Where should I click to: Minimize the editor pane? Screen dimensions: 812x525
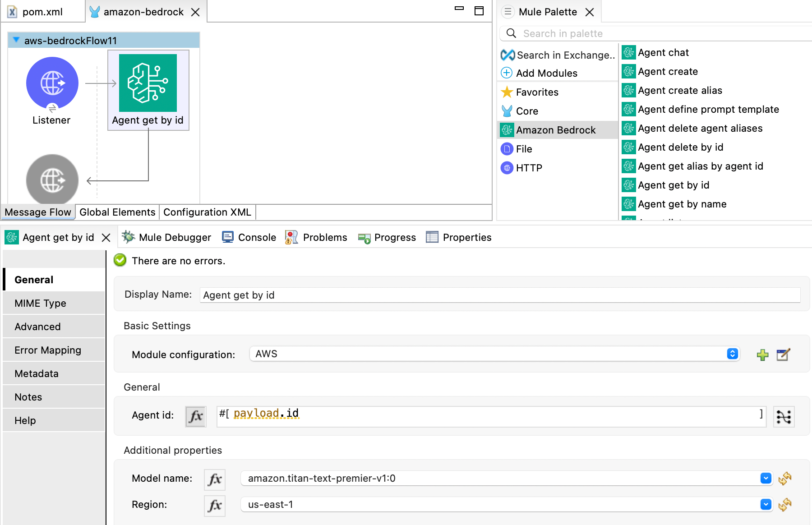tap(459, 8)
